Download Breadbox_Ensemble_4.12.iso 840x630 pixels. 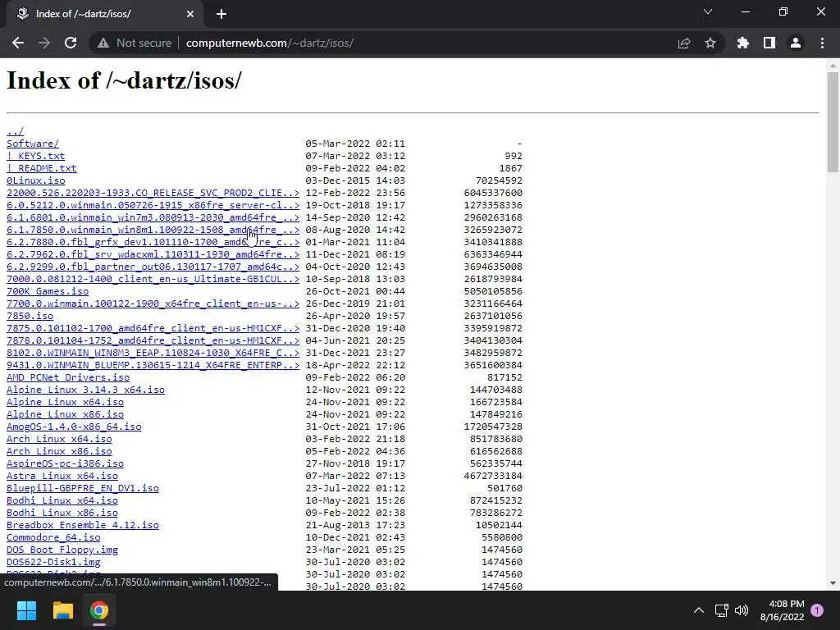pyautogui.click(x=83, y=526)
